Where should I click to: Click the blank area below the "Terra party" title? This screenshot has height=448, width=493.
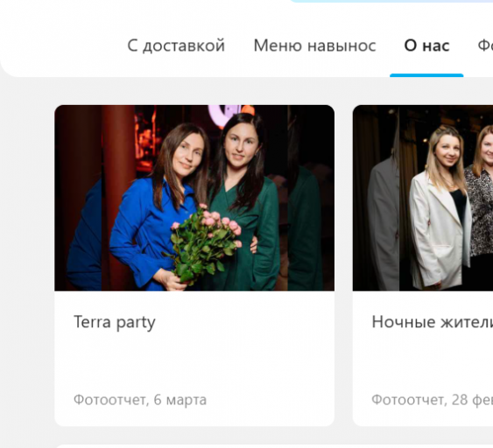[194, 361]
